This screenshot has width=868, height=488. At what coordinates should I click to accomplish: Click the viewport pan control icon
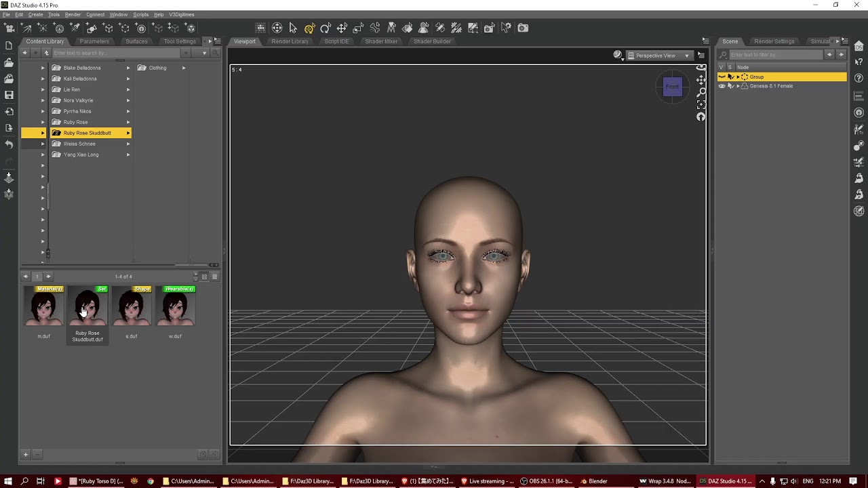701,80
